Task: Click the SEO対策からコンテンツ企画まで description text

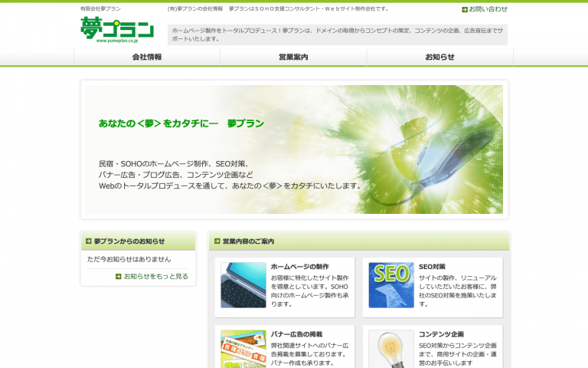Action: 458,354
